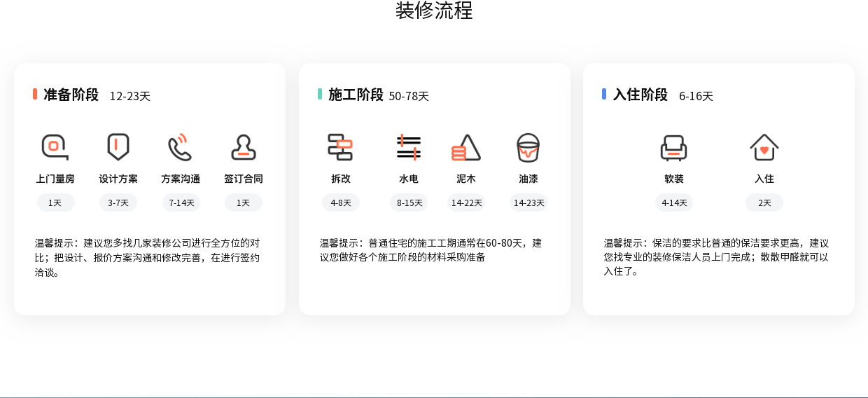The width and height of the screenshot is (868, 398).
Task: Click the 方案沟通 phone icon
Action: [180, 147]
